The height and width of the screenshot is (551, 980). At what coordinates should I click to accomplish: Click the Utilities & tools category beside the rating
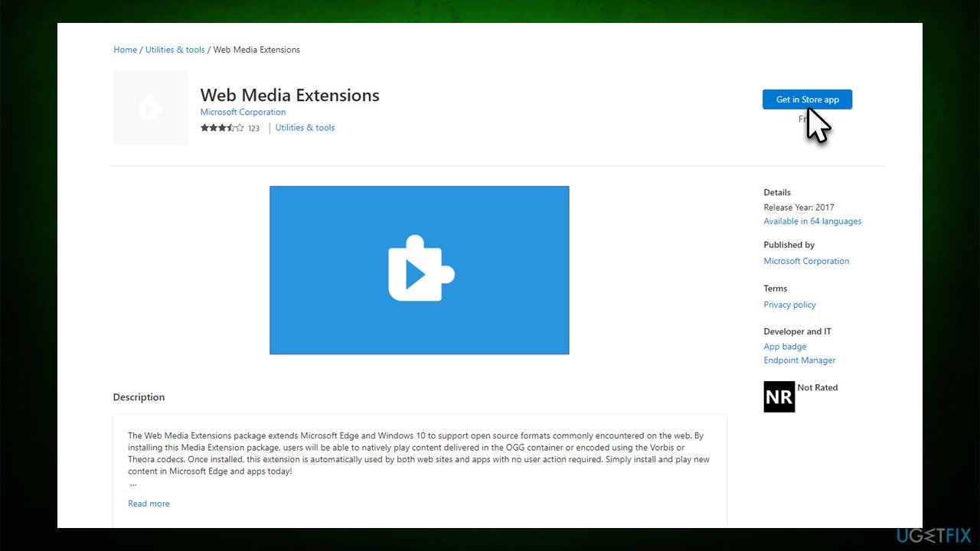coord(305,127)
